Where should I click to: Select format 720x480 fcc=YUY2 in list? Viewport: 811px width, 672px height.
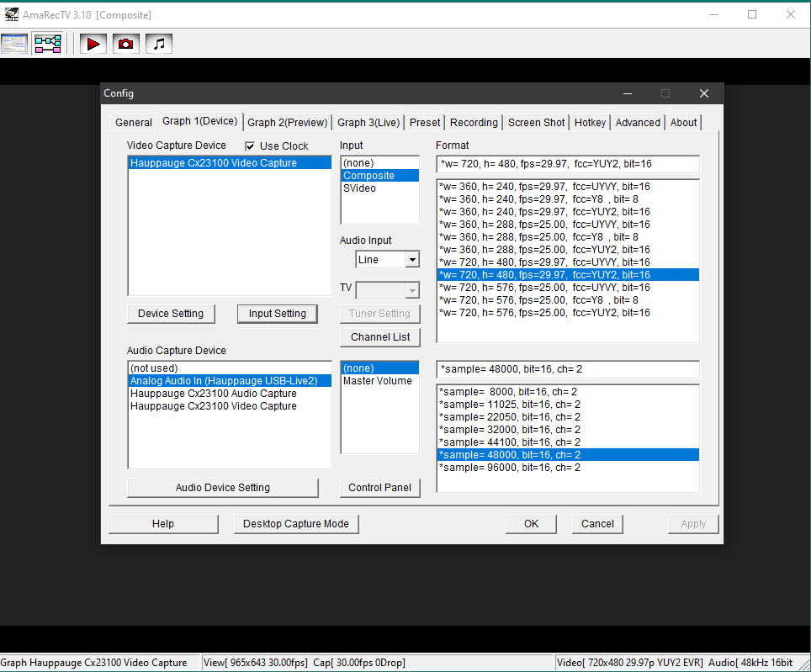pos(568,274)
